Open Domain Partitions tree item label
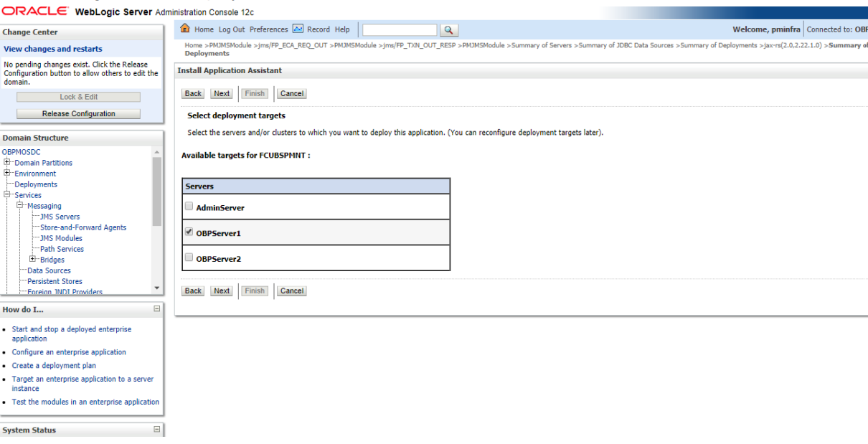This screenshot has width=868, height=444. pos(43,163)
